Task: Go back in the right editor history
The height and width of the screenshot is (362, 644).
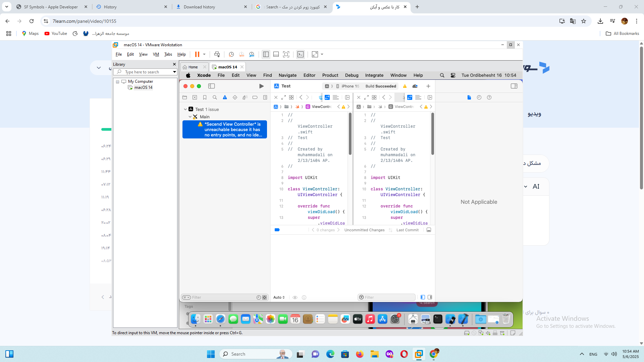Action: pos(384,98)
